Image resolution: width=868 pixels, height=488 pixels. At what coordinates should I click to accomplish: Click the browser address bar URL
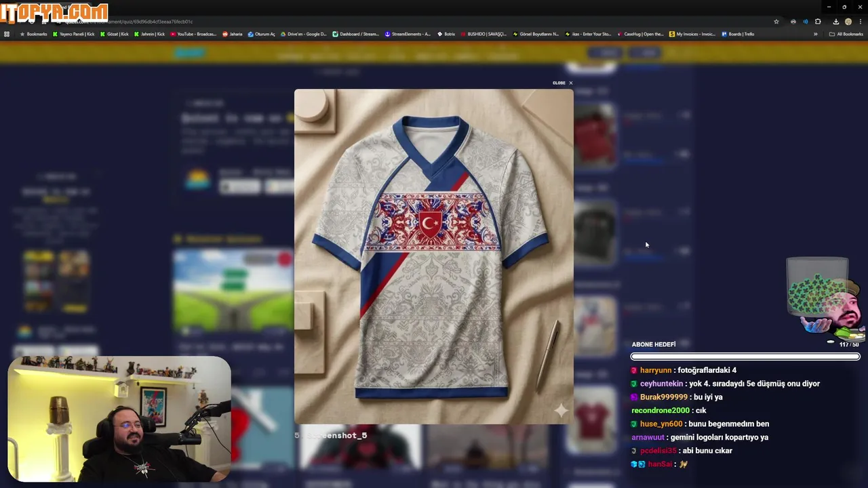[x=129, y=22]
